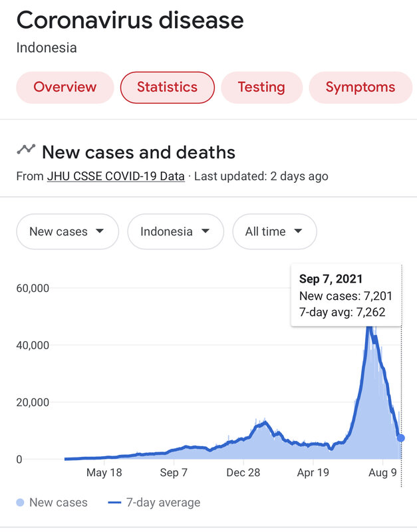Screen dimensions: 417x532
Task: Open the Symptoms tab
Action: (x=360, y=87)
